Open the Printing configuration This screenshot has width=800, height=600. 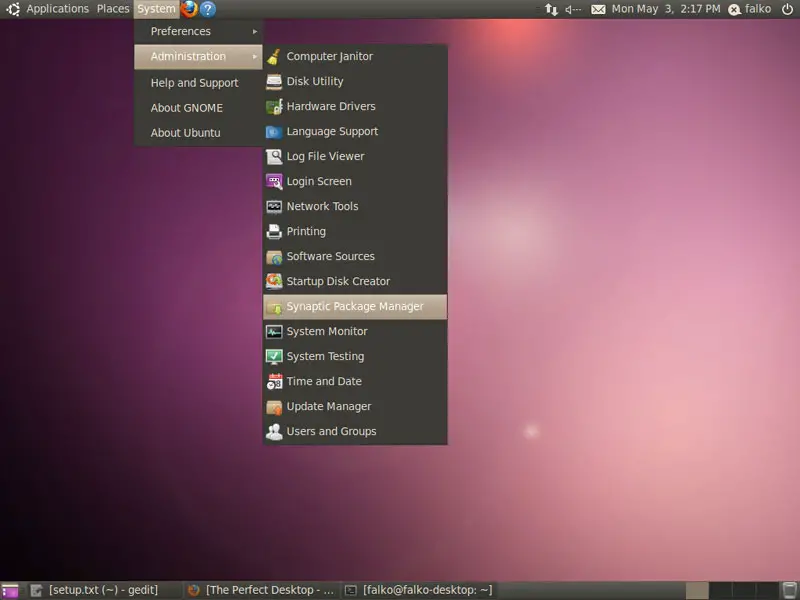[x=355, y=231]
